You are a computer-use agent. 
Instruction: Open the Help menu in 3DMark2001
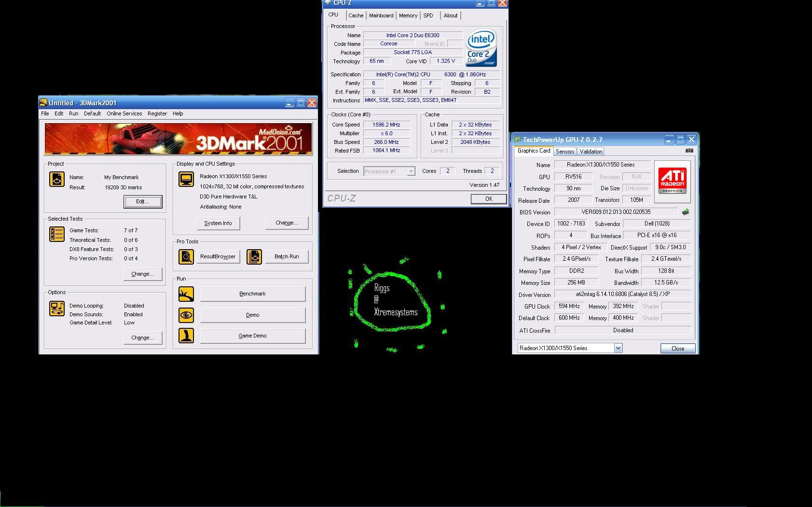pos(178,113)
